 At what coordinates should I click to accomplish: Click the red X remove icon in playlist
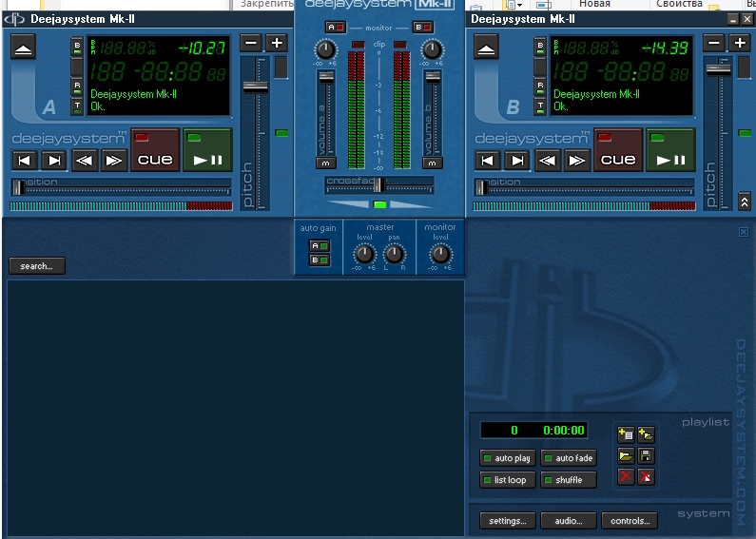pos(625,476)
